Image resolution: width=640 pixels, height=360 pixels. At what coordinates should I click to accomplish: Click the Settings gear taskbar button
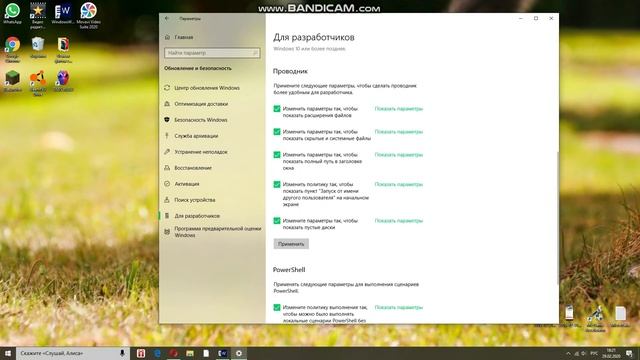pyautogui.click(x=239, y=353)
